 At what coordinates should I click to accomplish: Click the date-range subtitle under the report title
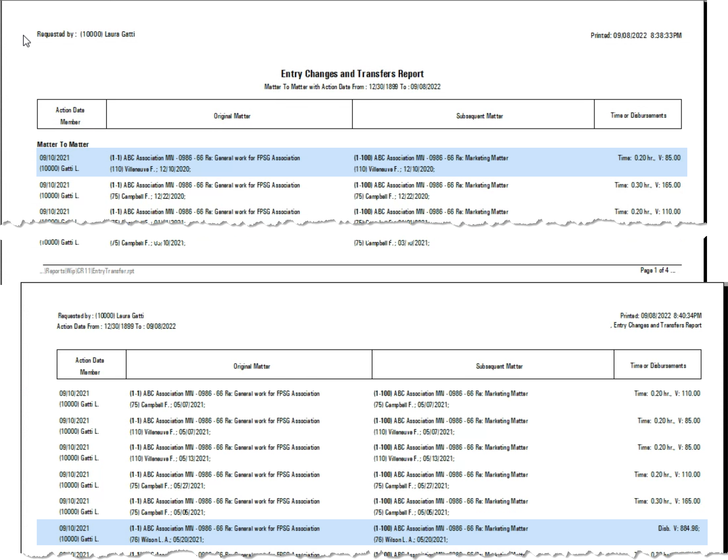click(352, 87)
